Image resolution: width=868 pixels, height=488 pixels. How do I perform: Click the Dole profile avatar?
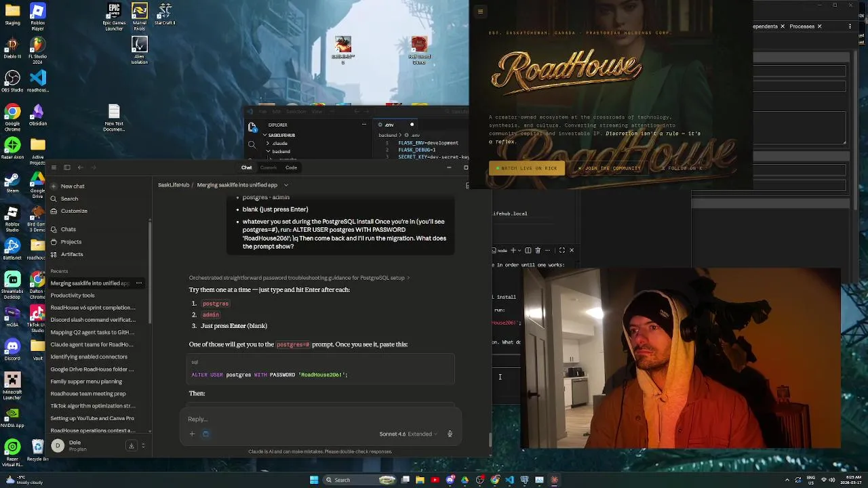point(58,445)
